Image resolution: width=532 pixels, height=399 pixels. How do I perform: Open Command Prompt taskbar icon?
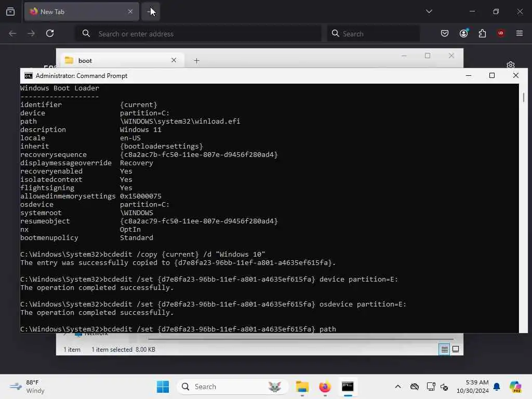pyautogui.click(x=348, y=387)
